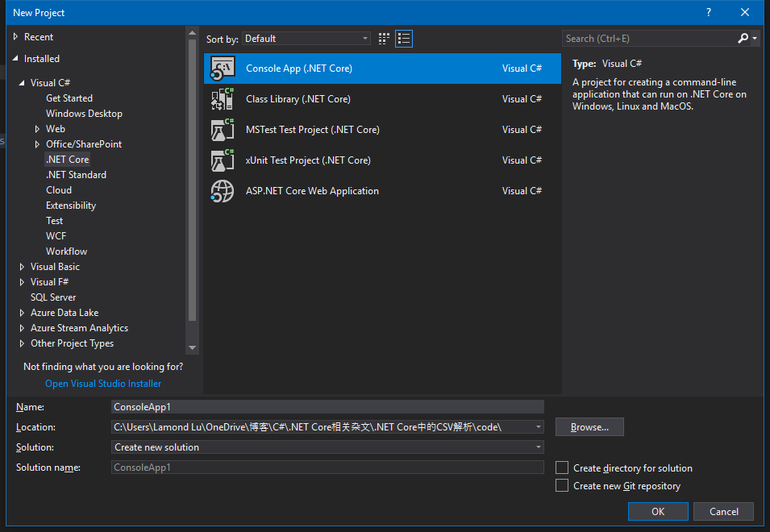Select Console App (.NET Core) template

tap(382, 69)
